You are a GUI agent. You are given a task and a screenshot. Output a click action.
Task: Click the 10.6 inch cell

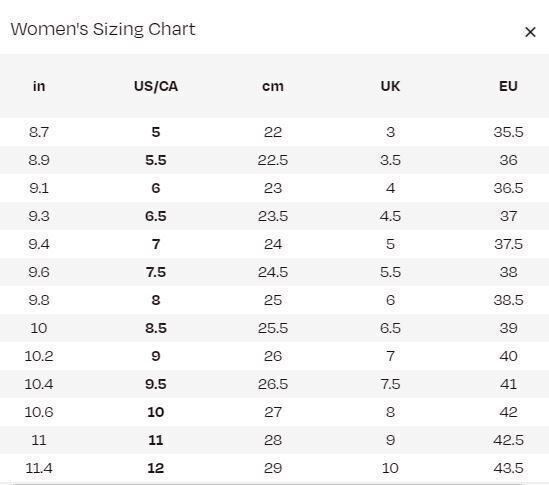click(x=39, y=412)
